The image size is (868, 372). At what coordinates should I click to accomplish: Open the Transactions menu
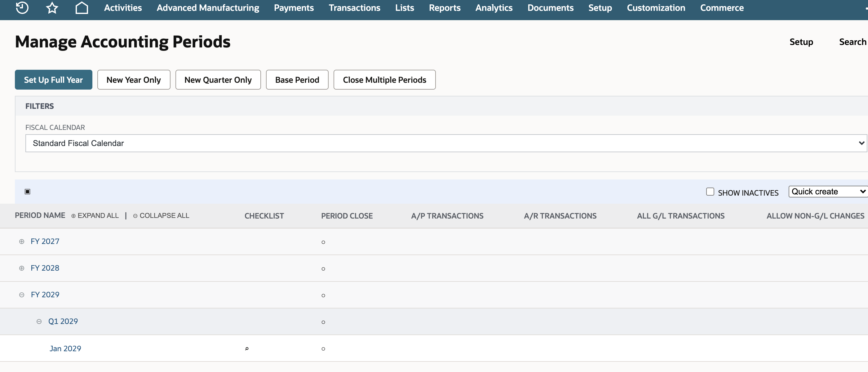pyautogui.click(x=354, y=7)
